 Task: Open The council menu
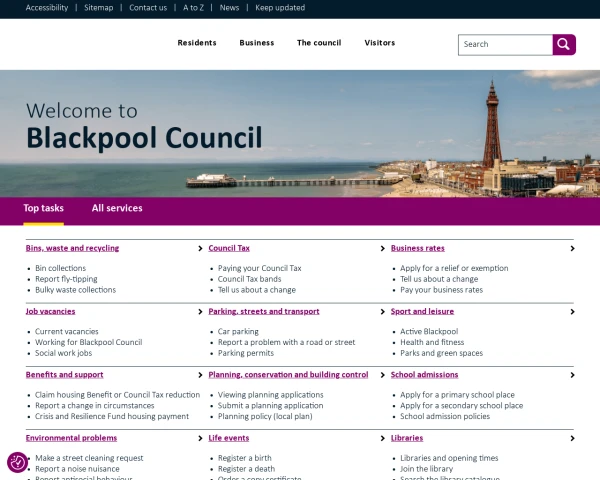point(319,43)
